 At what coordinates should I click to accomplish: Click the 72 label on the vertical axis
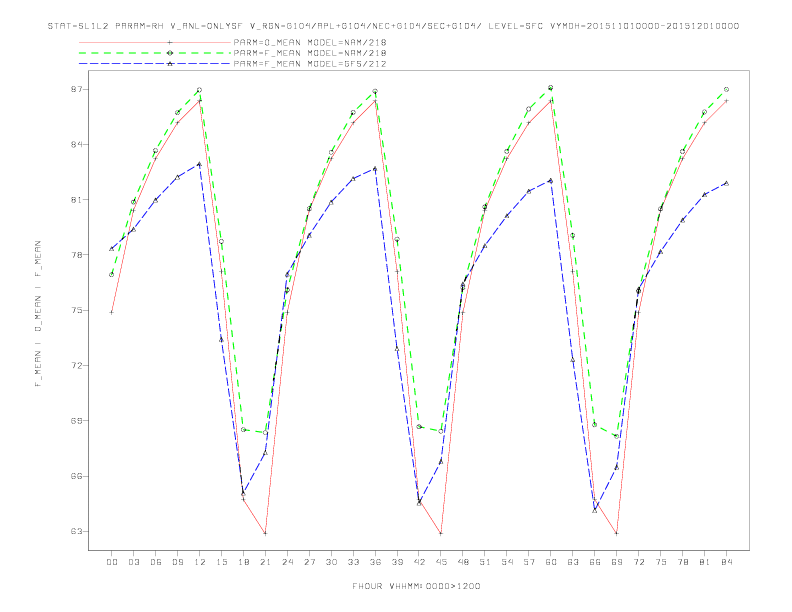tap(77, 366)
